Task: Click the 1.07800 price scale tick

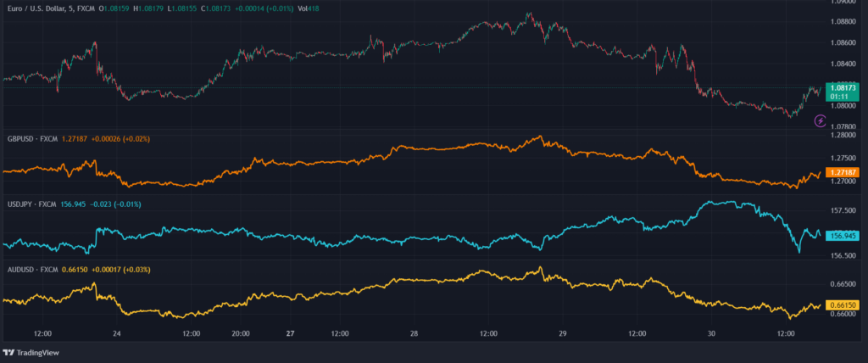Action: [842, 127]
